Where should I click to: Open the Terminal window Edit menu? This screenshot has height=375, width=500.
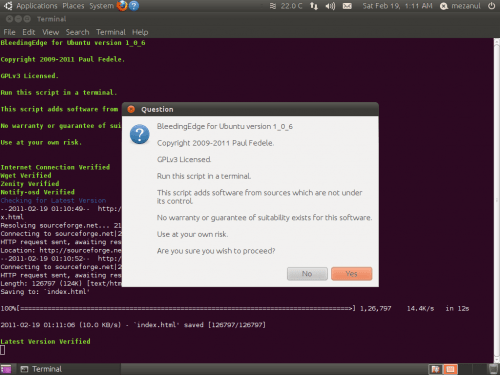click(x=29, y=32)
